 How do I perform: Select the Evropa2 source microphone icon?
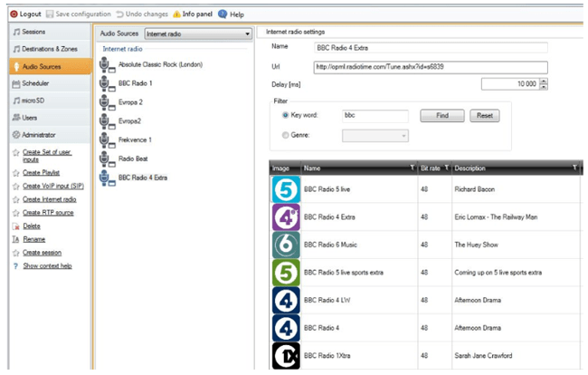point(107,121)
